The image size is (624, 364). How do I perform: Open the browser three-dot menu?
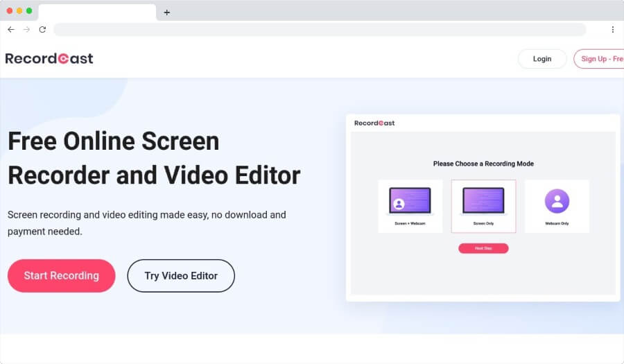(612, 29)
